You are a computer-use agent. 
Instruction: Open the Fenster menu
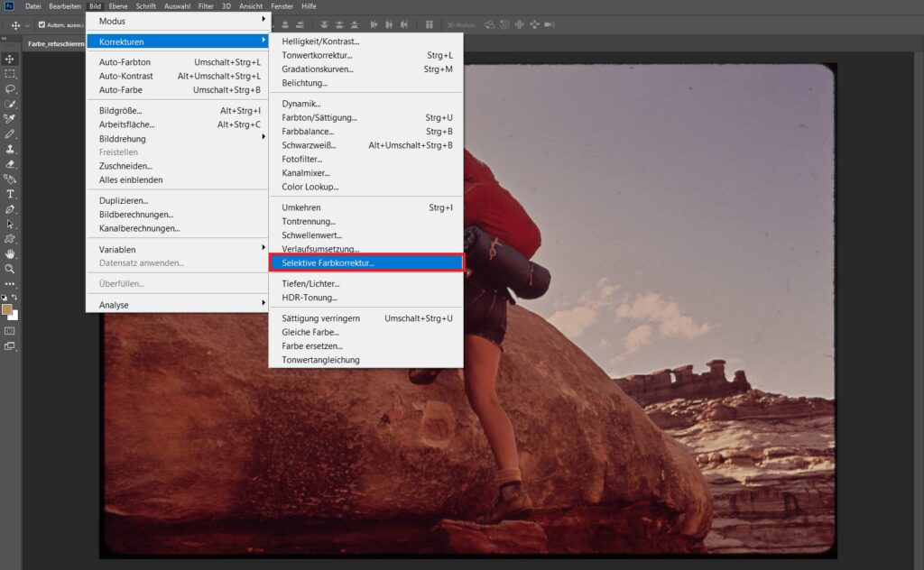[x=282, y=6]
